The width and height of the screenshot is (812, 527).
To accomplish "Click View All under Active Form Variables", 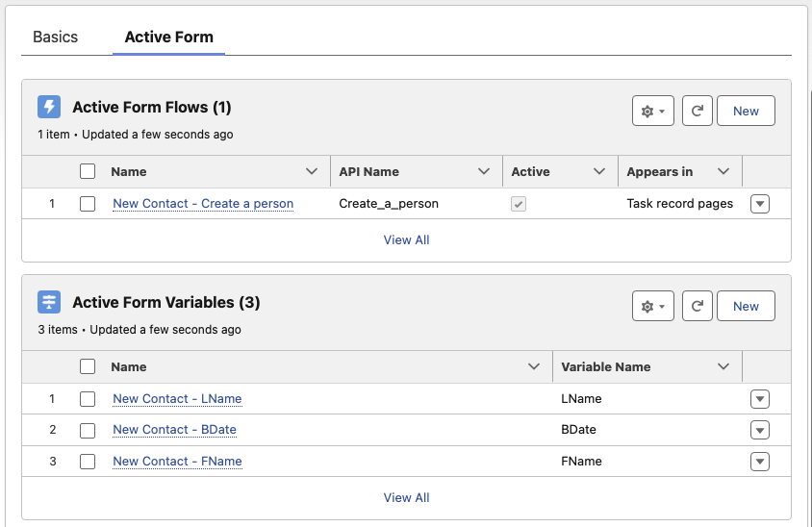I will [x=407, y=497].
